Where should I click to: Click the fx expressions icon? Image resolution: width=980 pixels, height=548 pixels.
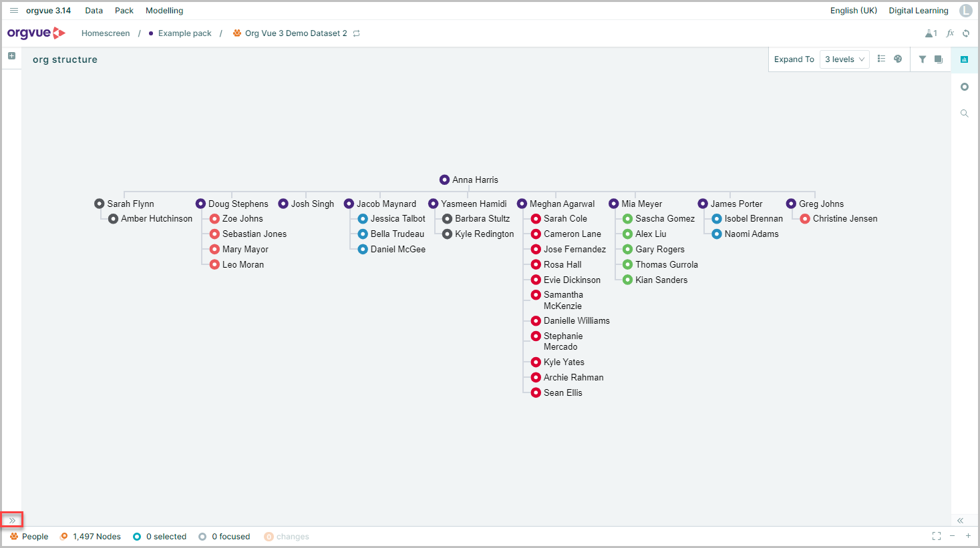coord(950,33)
